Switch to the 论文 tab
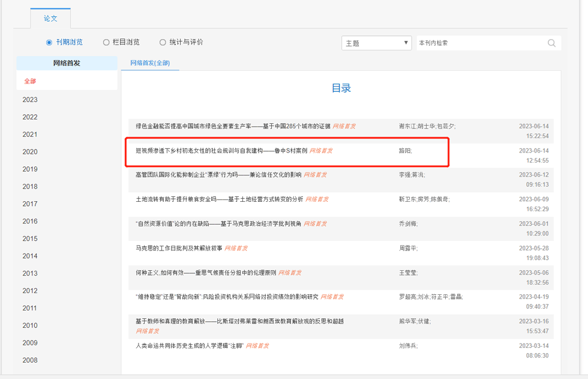 [x=50, y=19]
